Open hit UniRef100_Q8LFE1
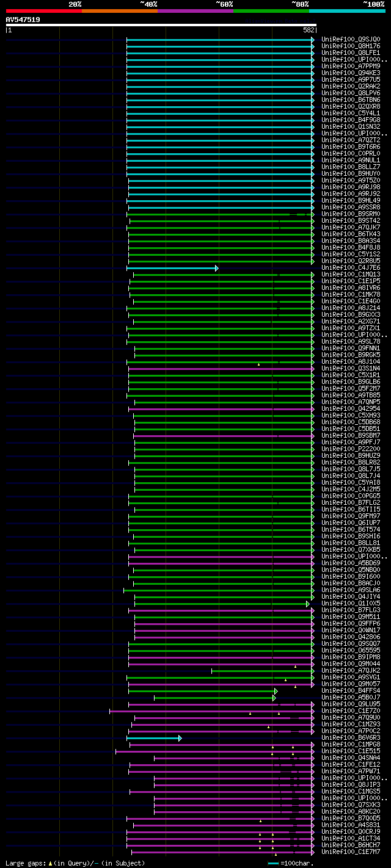This screenshot has height=868, width=391. point(351,52)
